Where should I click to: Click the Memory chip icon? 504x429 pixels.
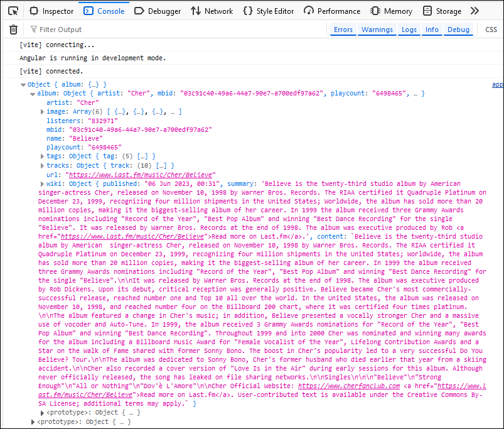pos(375,11)
